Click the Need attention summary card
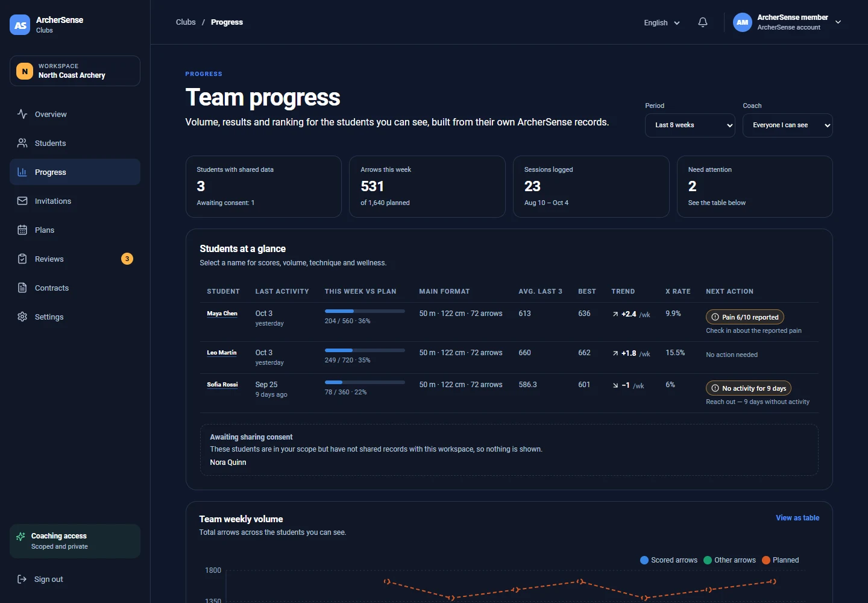 click(755, 186)
